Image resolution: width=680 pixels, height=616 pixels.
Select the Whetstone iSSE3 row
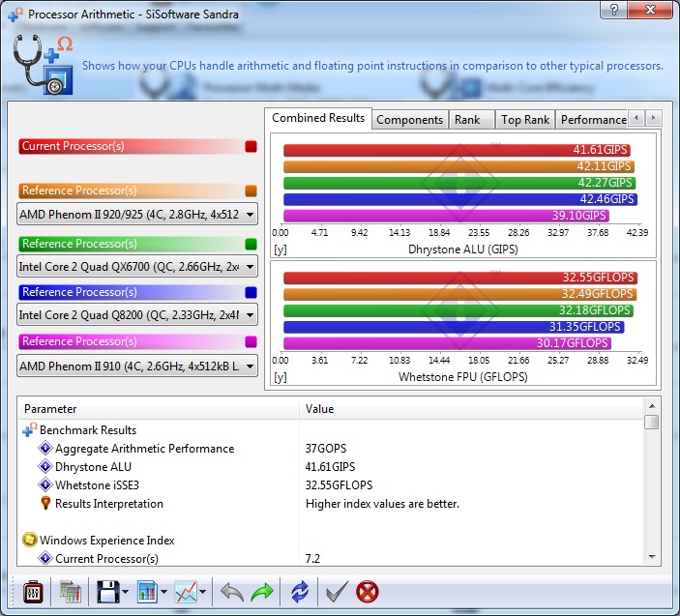tap(332, 484)
